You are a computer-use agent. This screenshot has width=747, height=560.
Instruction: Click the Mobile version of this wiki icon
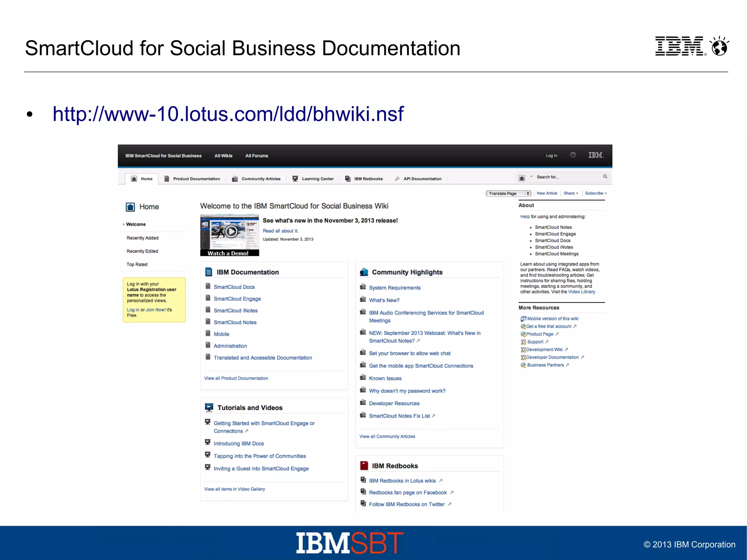523,318
